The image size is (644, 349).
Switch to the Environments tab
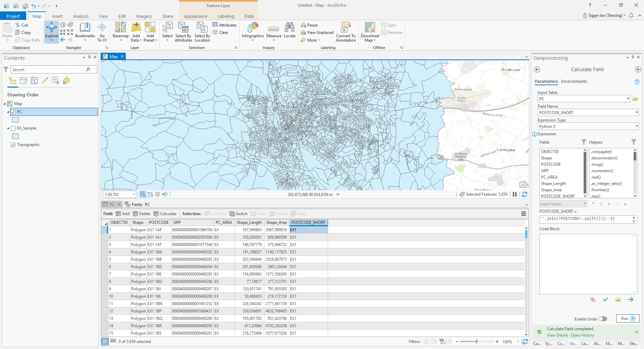pyautogui.click(x=574, y=81)
